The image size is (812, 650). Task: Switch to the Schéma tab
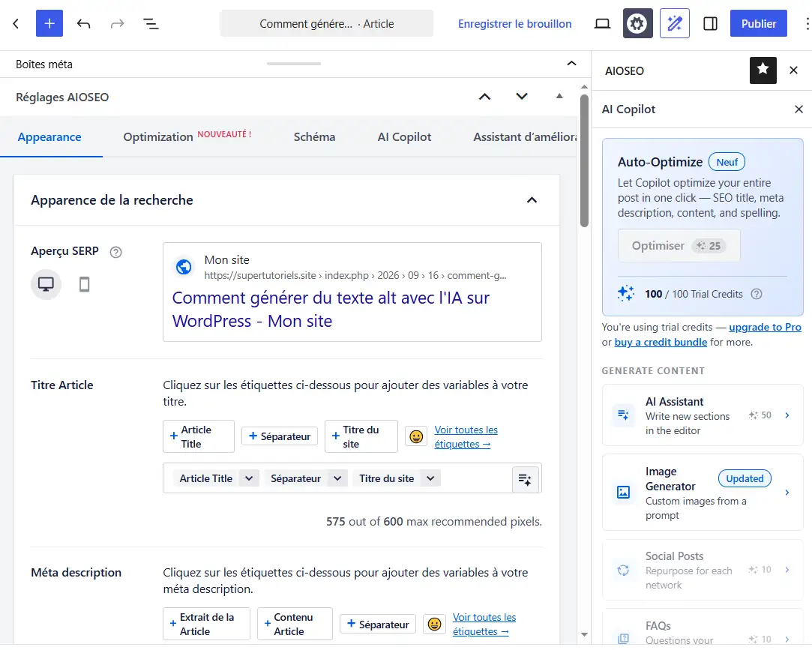314,136
